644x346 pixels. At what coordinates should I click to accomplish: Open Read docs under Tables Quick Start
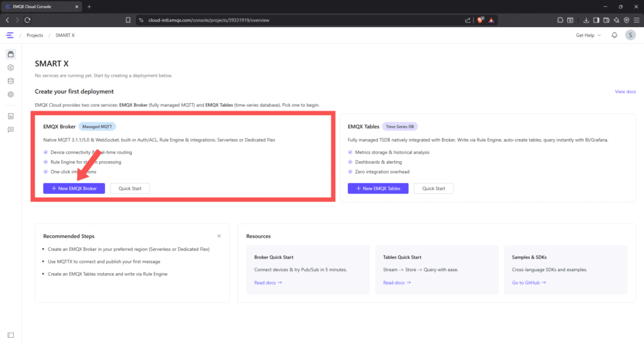coord(397,282)
